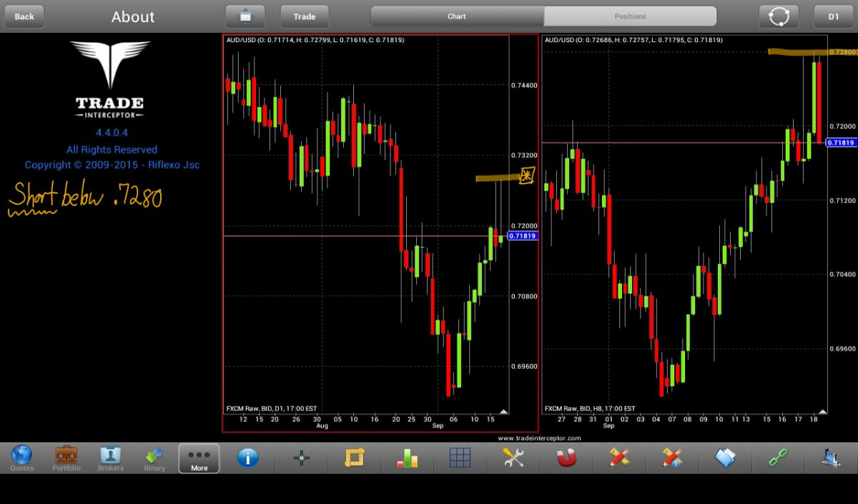Open the Quotes globe tab
The height and width of the screenshot is (504, 858).
22,458
